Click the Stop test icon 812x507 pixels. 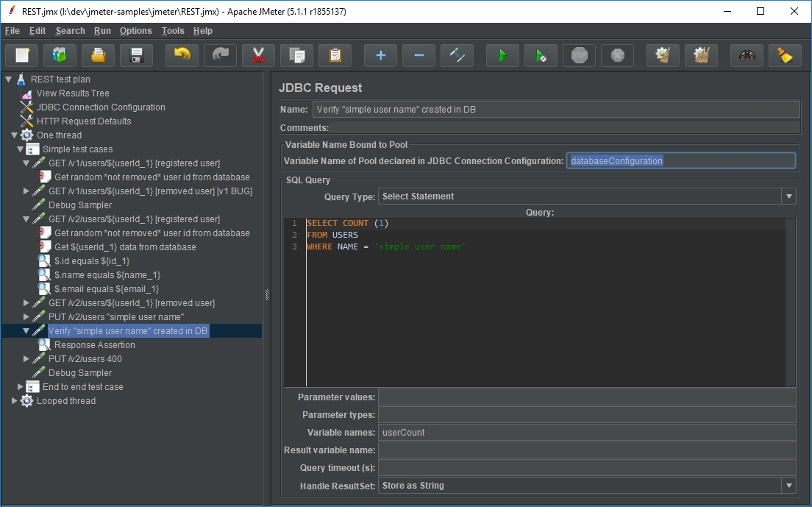click(x=579, y=55)
